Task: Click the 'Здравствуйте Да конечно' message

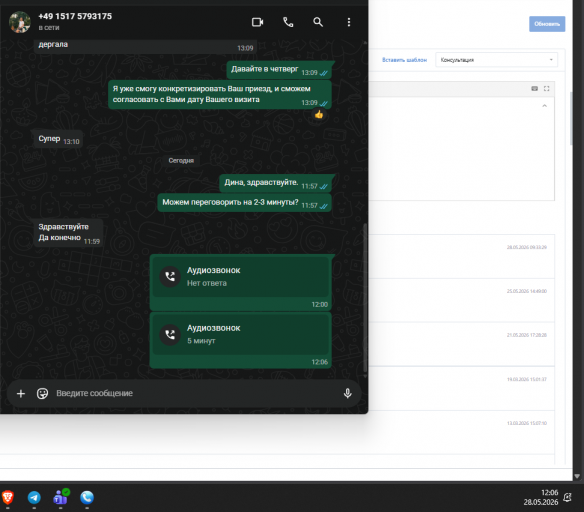Action: (68, 233)
